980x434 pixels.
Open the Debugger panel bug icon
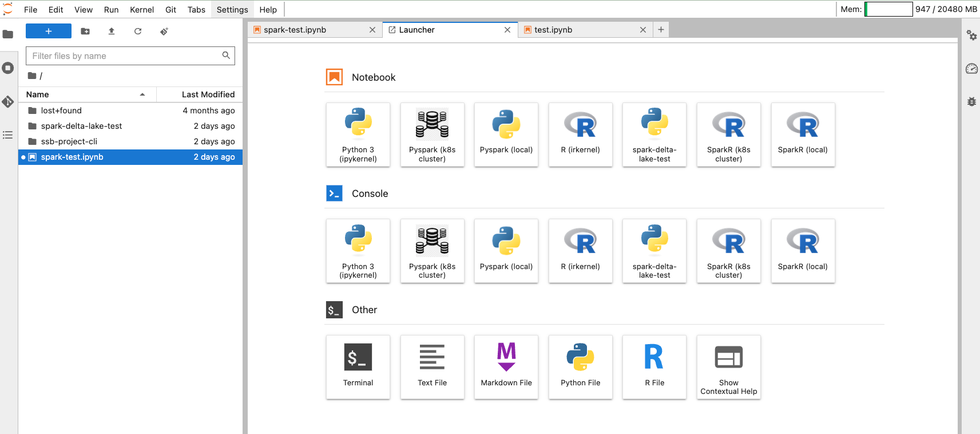pos(971,102)
